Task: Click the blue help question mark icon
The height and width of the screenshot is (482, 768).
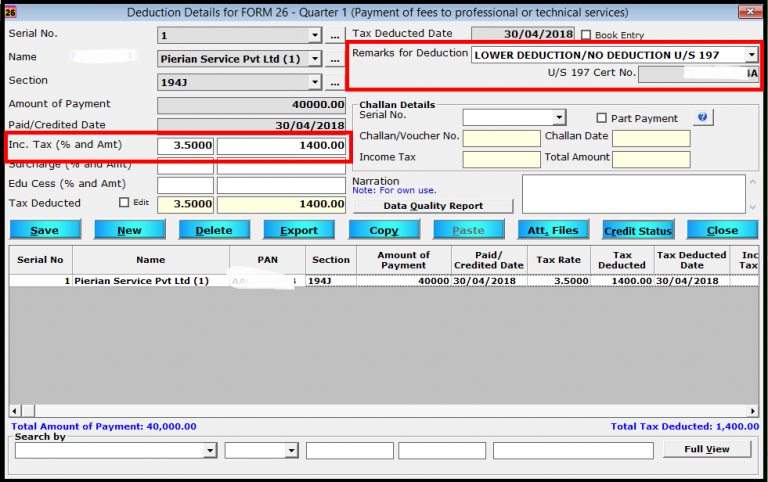Action: 703,118
